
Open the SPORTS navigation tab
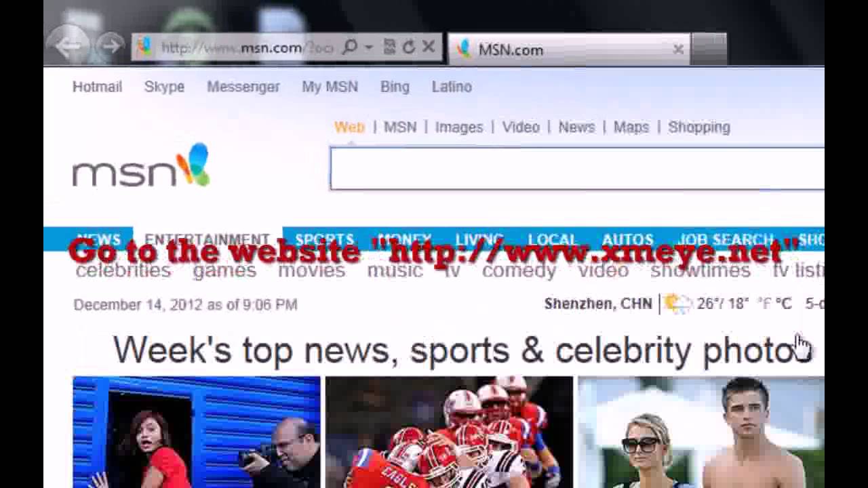click(x=324, y=240)
